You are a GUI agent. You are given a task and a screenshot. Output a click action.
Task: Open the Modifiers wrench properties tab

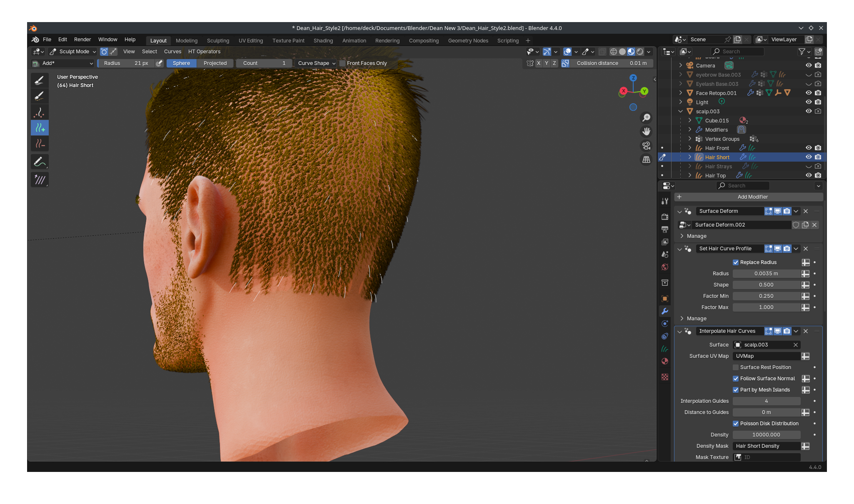point(665,311)
